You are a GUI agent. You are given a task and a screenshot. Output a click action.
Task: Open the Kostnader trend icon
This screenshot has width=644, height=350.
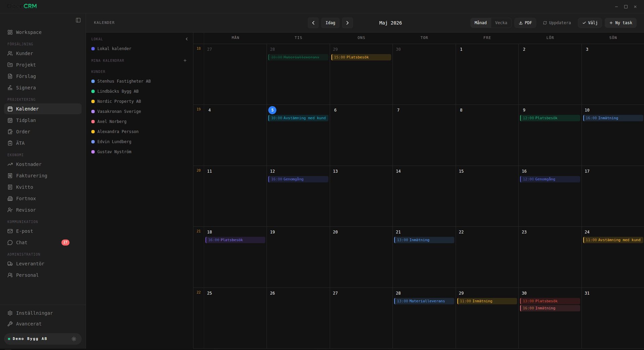click(10, 164)
